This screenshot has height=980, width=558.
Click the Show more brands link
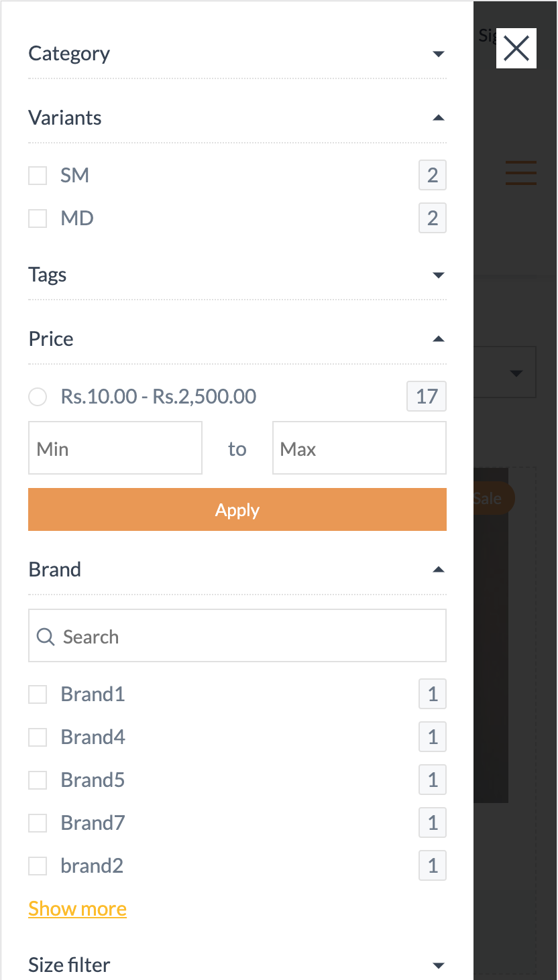click(x=77, y=909)
